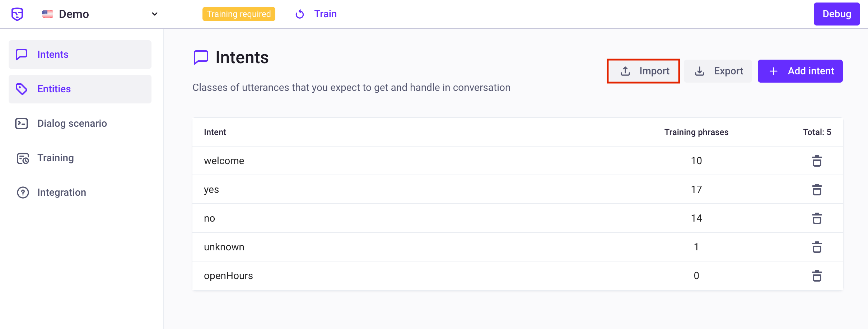Screen dimensions: 868x329
Task: Open the Demo project dropdown
Action: 100,14
